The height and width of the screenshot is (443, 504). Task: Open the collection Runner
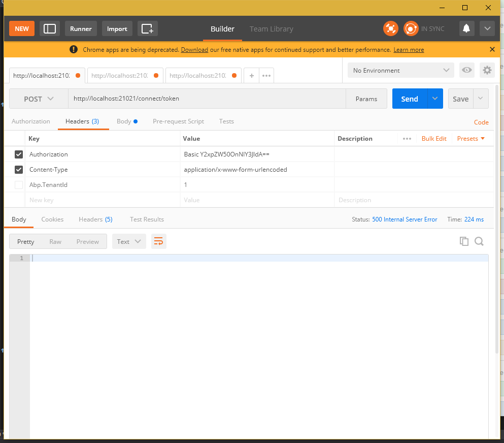point(81,28)
